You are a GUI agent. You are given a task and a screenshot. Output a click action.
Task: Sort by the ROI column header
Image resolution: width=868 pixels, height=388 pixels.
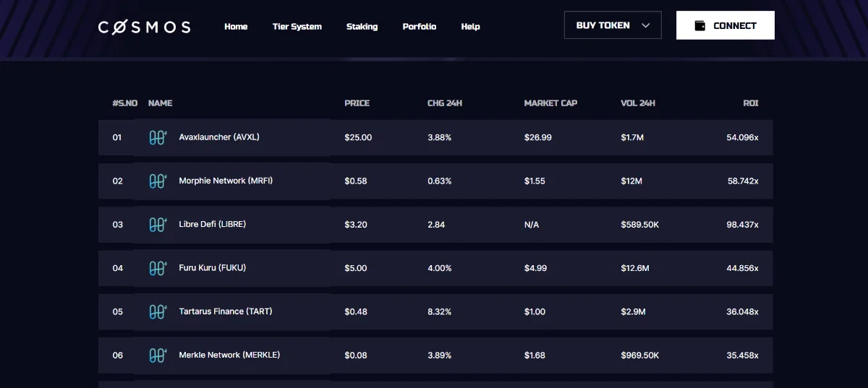[x=751, y=103]
